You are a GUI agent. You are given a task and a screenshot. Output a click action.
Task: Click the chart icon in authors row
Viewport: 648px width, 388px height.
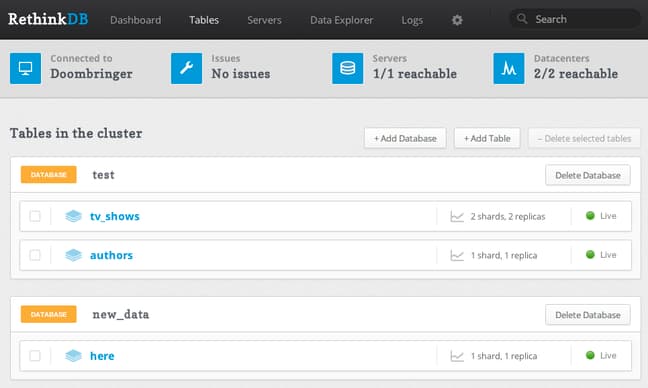[457, 255]
